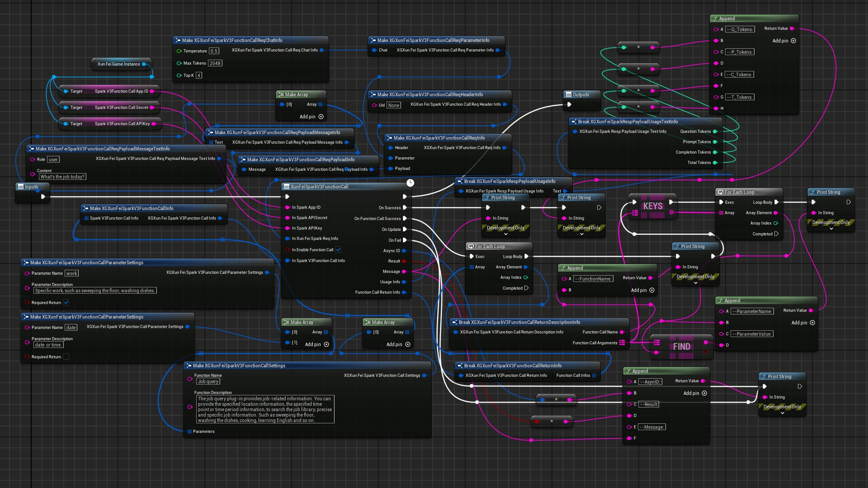Click the FIND map node icon
Viewport: 868px width, 488px height.
681,347
